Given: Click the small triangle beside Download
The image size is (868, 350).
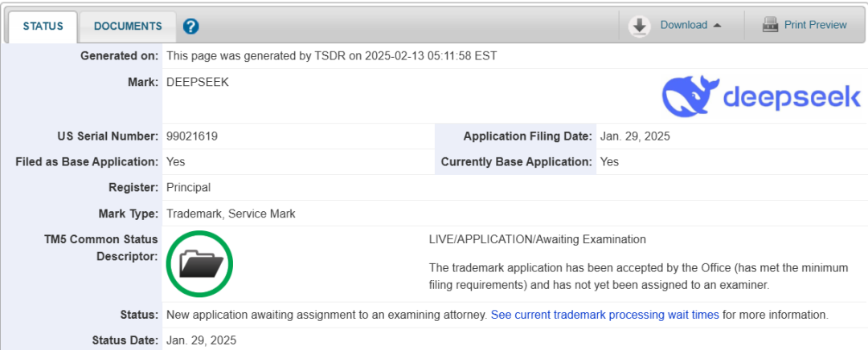Looking at the screenshot, I should pyautogui.click(x=717, y=26).
